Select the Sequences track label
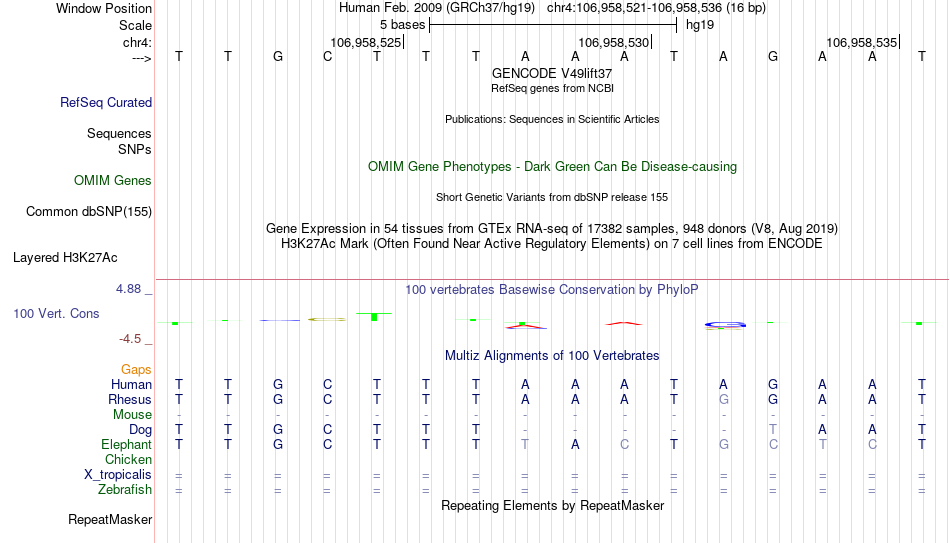950x543 pixels. 119,133
